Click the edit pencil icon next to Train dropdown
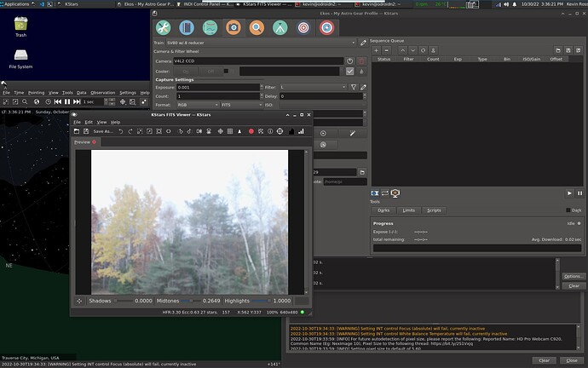The height and width of the screenshot is (368, 588). (x=363, y=43)
